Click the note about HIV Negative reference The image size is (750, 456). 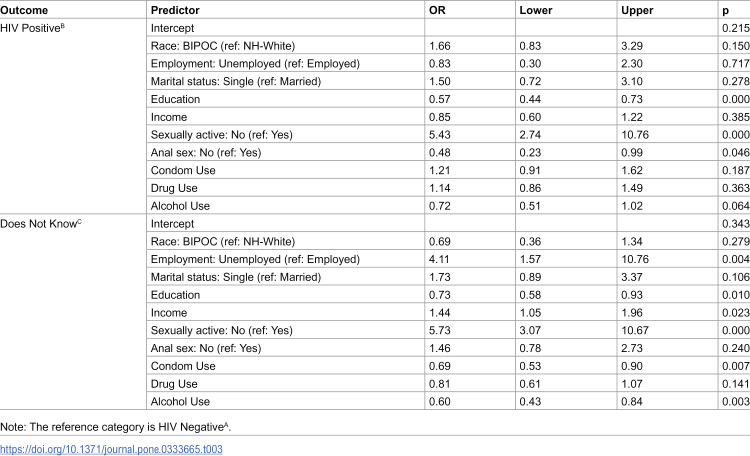point(115,427)
